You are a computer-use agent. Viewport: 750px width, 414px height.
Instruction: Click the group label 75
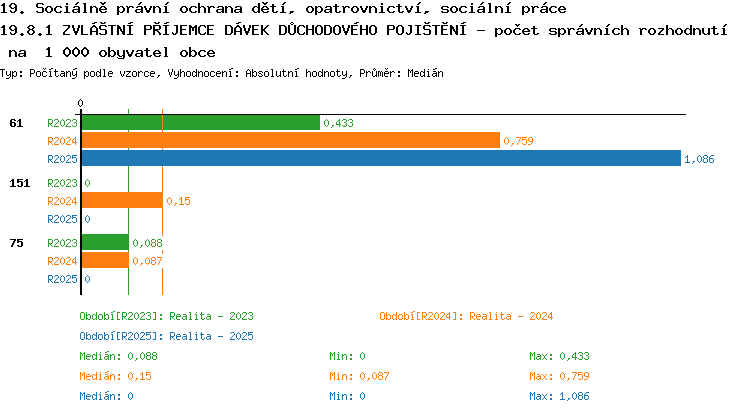(16, 243)
